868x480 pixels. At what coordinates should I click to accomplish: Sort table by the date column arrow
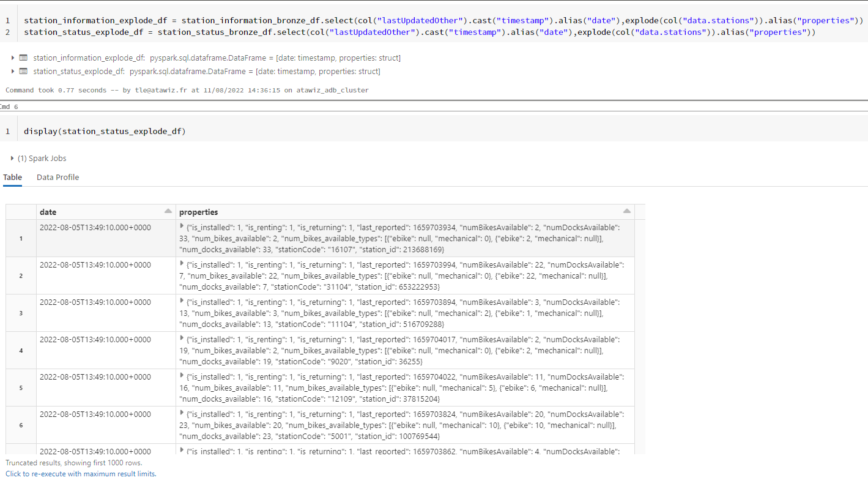(168, 211)
